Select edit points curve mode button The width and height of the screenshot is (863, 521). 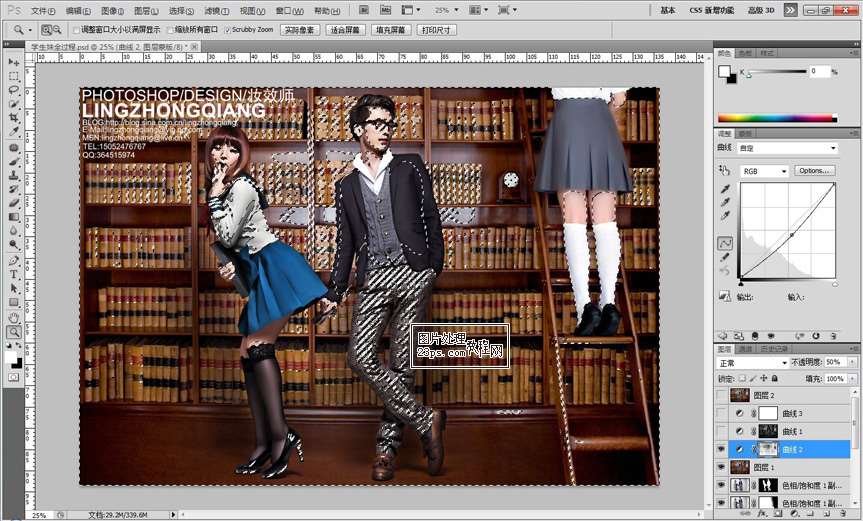point(725,243)
